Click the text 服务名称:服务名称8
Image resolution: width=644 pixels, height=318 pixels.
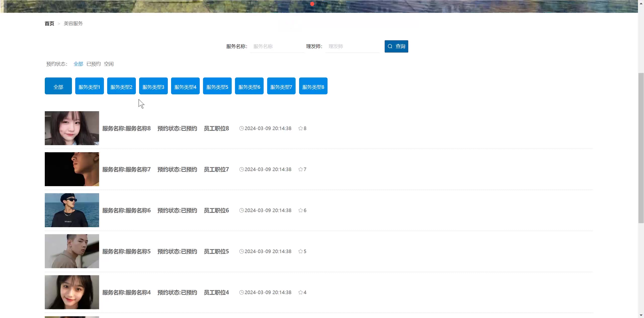[x=127, y=128]
